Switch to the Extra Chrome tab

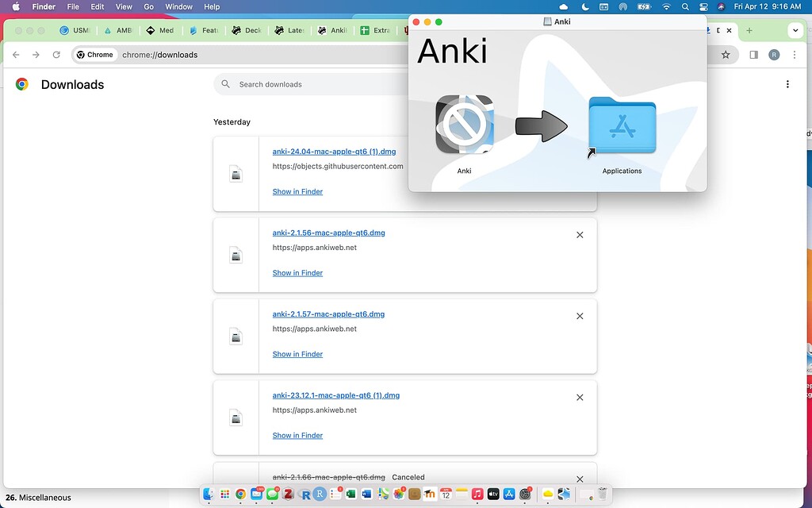coord(375,31)
